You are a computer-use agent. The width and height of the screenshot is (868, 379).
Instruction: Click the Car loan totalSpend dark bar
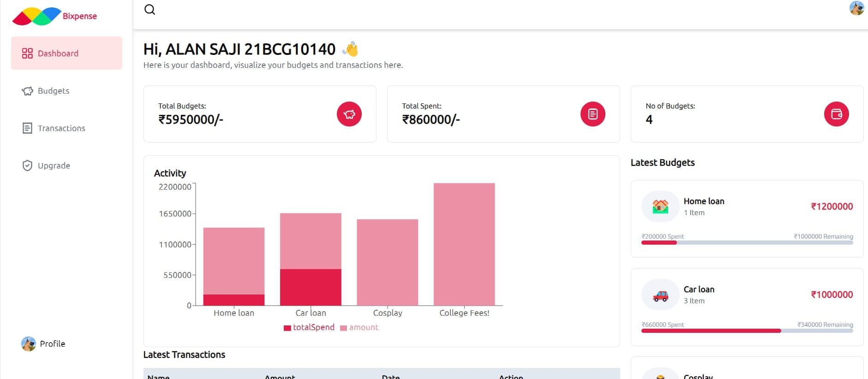point(311,287)
